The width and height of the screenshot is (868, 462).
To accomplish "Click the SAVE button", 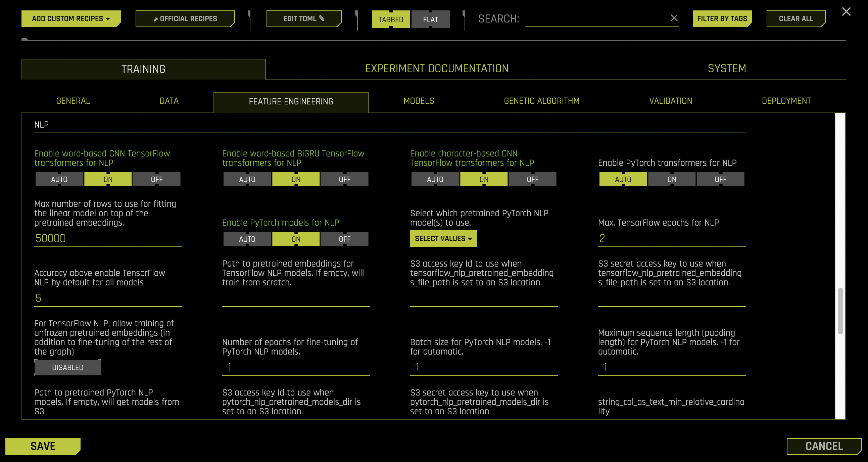I will pyautogui.click(x=42, y=446).
